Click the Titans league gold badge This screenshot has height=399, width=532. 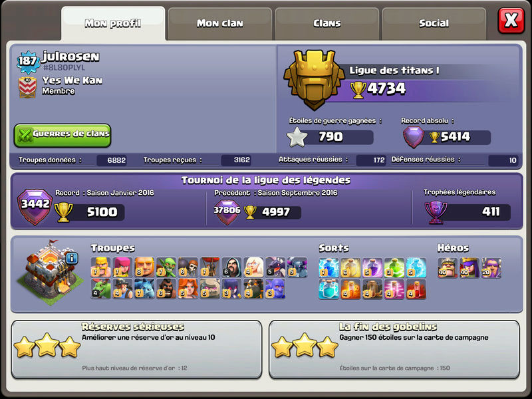pyautogui.click(x=314, y=80)
